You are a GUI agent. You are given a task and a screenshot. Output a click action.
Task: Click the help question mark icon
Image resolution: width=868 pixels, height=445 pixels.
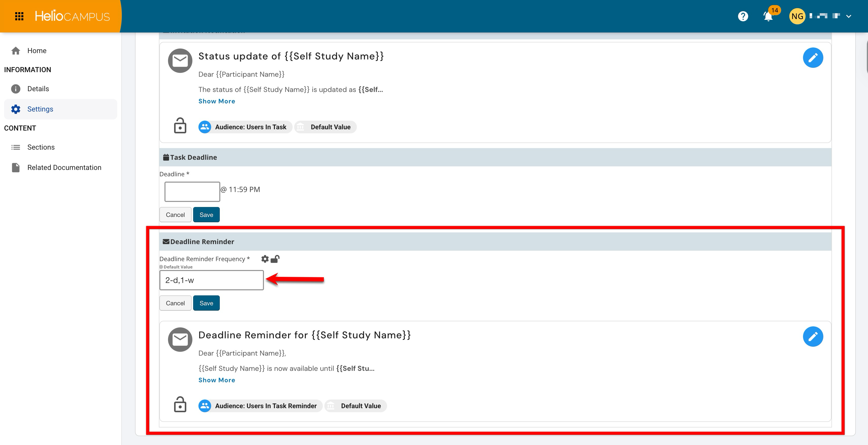(x=743, y=16)
